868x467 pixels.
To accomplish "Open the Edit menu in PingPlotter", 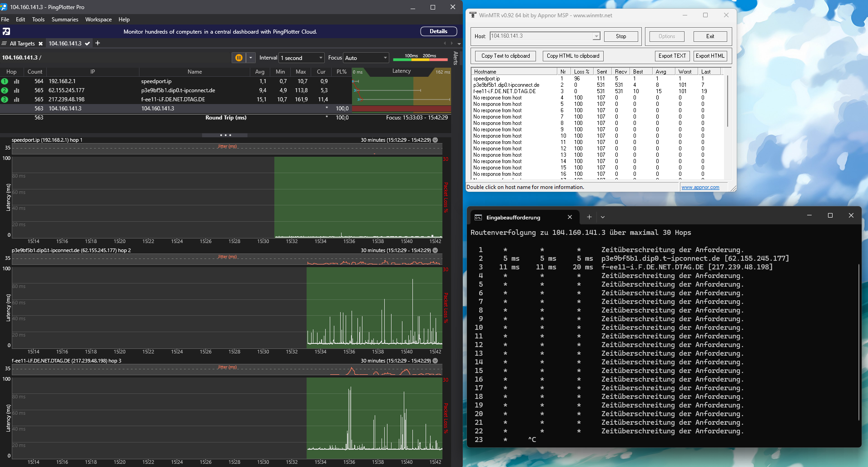I will [20, 20].
